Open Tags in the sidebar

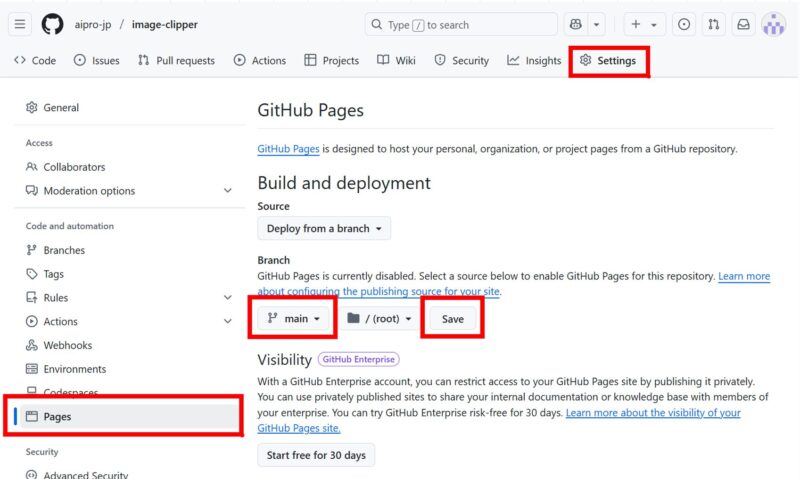coord(130,274)
